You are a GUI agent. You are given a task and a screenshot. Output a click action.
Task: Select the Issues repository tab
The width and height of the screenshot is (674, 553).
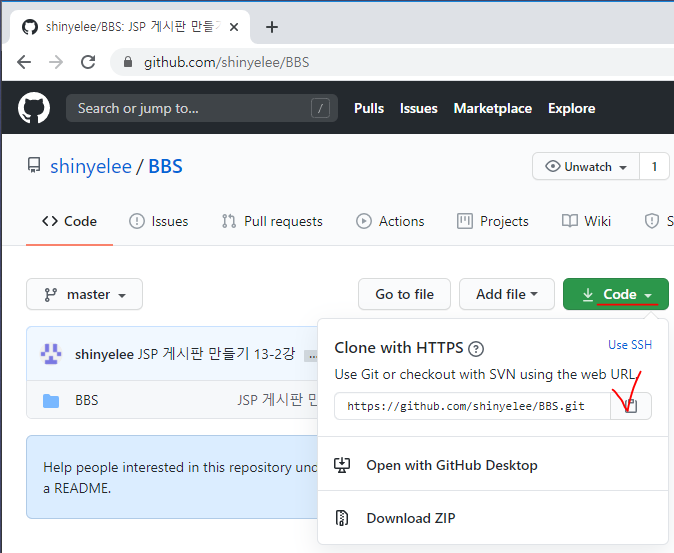pos(159,221)
